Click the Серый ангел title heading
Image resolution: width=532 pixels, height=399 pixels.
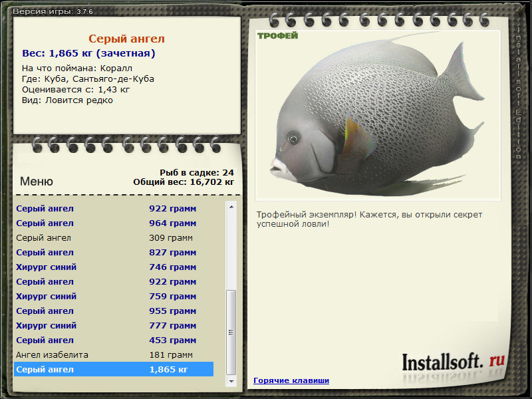click(x=126, y=39)
